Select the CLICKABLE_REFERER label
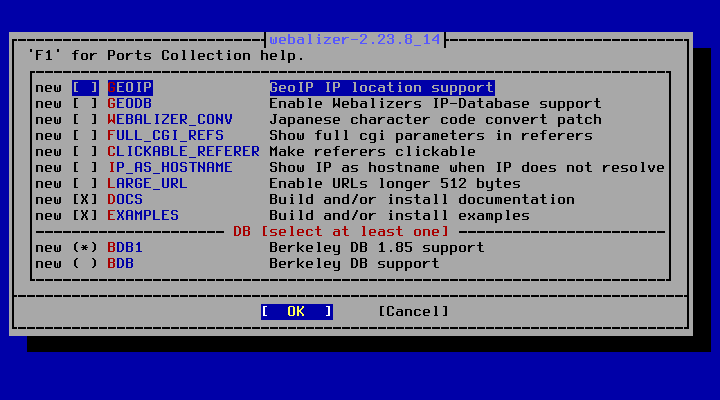 click(184, 152)
